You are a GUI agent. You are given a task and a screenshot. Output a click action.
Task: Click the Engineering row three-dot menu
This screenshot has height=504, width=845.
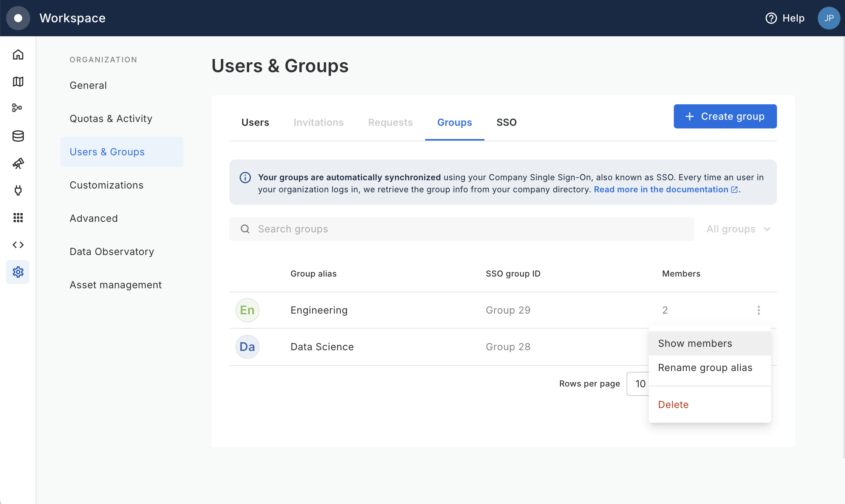click(x=758, y=310)
